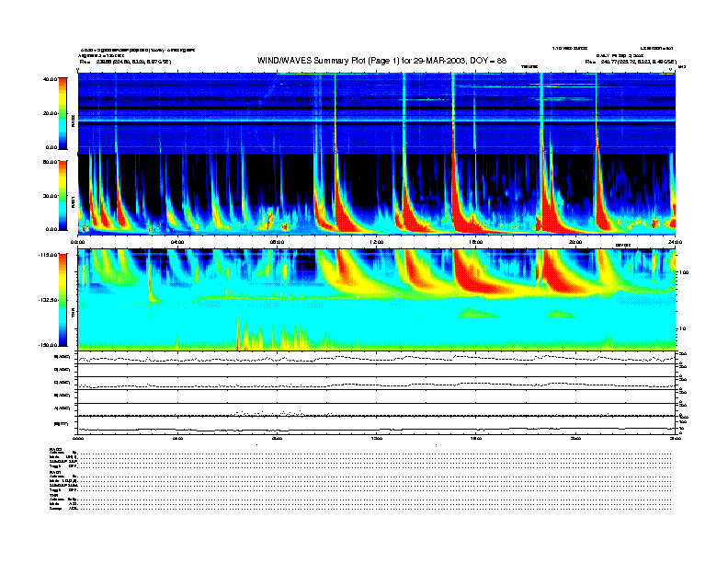The height and width of the screenshot is (563, 728).
Task: Click the 30.00 midpoint label on RAD1 color scale
Action: tap(50, 196)
